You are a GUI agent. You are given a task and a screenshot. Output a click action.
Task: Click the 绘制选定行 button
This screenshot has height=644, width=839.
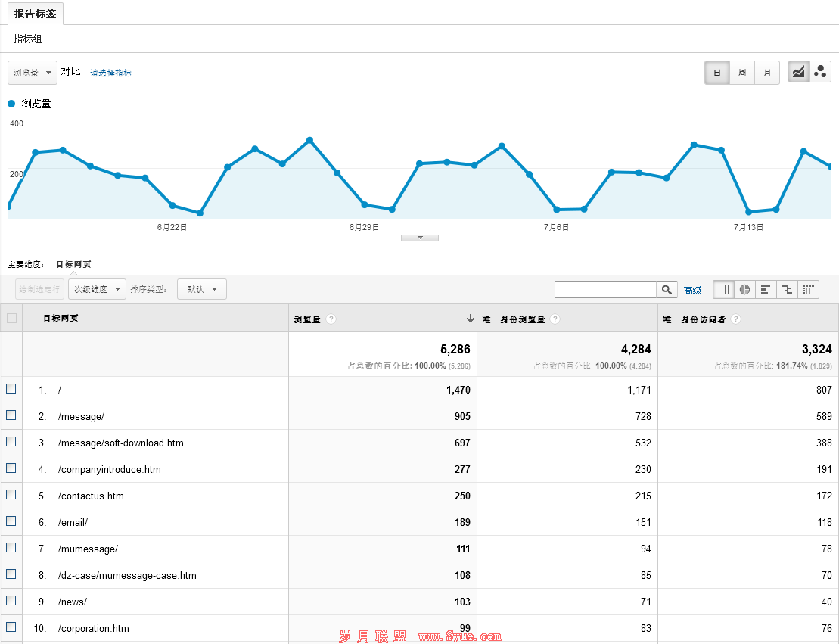click(39, 289)
